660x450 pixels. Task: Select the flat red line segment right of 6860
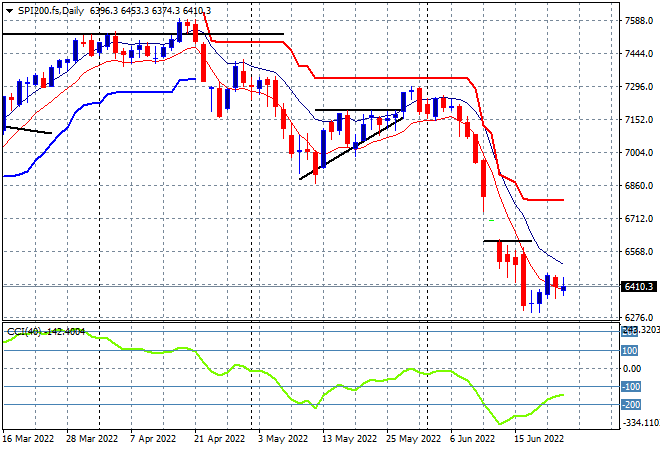coord(545,200)
